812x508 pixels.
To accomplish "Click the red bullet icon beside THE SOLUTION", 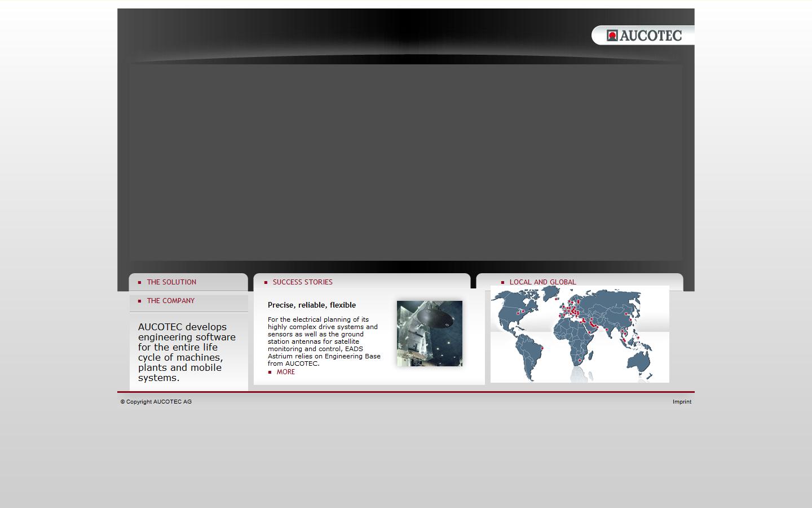I will pos(140,282).
